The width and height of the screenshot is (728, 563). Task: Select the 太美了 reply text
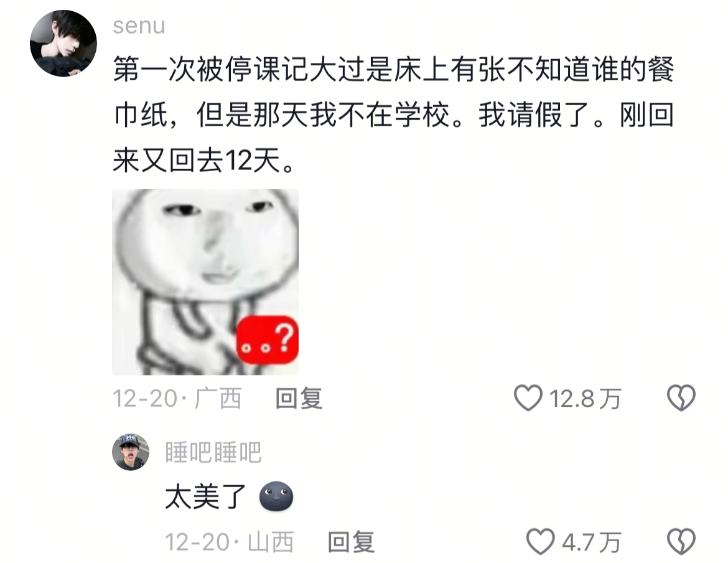(x=206, y=496)
